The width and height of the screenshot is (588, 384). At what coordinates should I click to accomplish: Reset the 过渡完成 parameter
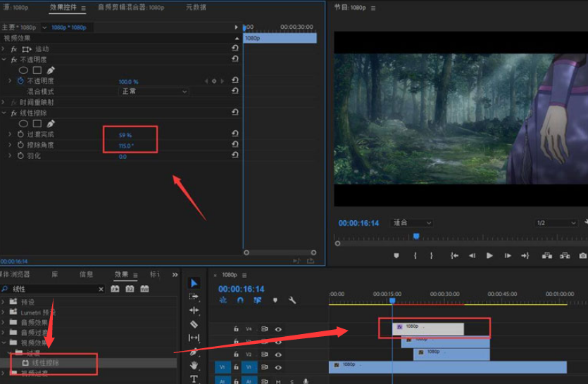tap(235, 134)
